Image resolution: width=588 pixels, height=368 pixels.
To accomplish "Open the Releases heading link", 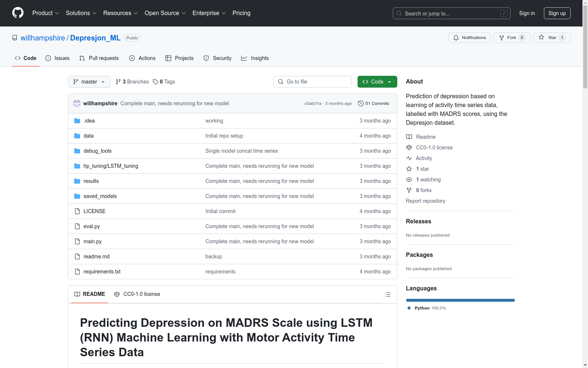I will [419, 221].
